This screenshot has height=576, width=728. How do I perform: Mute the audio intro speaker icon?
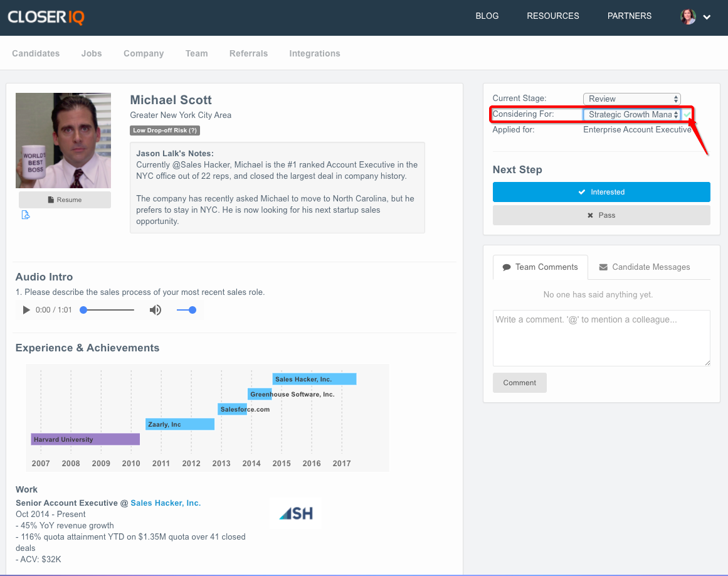[155, 310]
